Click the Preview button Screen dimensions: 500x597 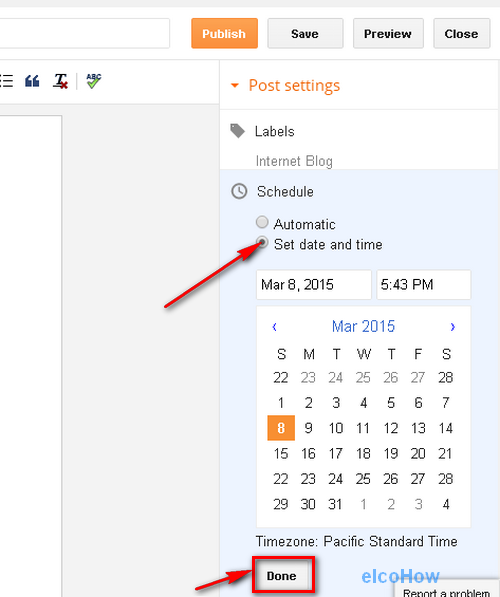pos(388,34)
